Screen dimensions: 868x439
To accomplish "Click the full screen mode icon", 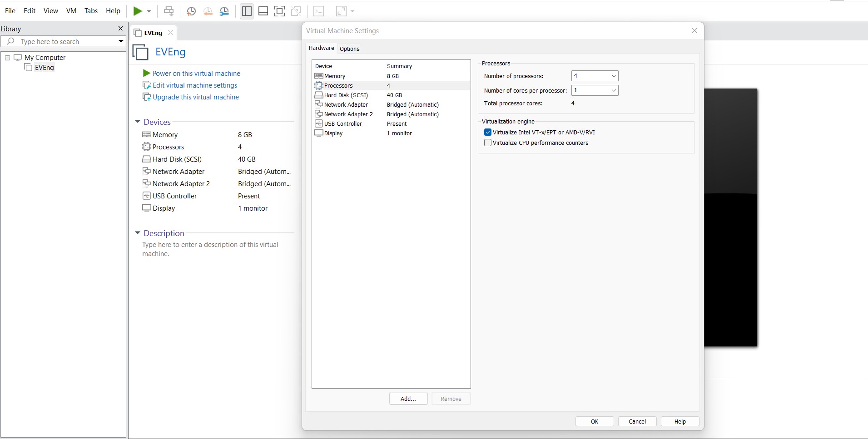I will click(x=280, y=11).
